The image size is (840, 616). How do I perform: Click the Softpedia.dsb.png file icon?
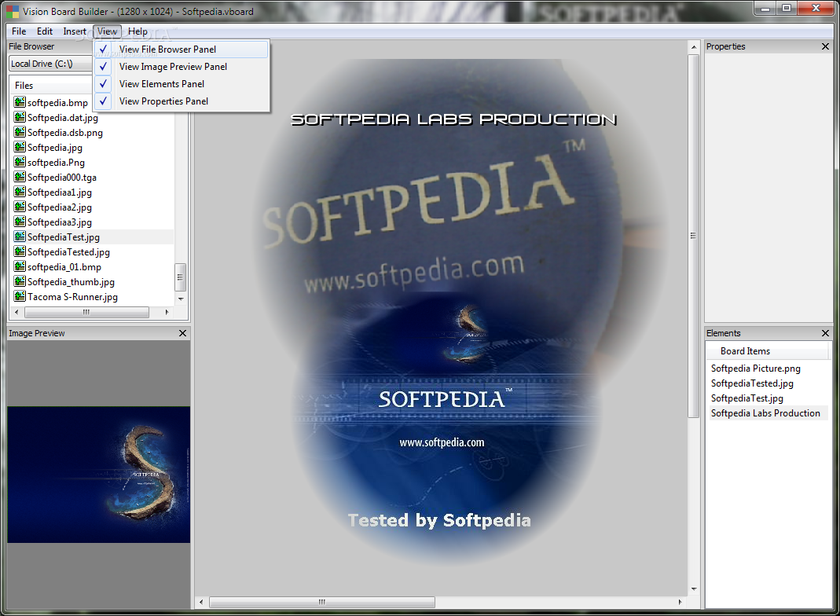[x=20, y=132]
